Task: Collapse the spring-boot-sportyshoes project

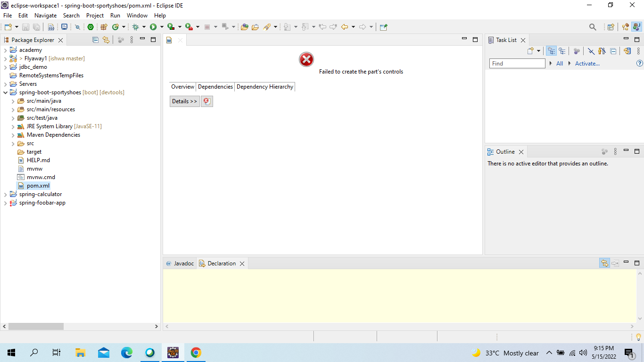Action: [5, 92]
